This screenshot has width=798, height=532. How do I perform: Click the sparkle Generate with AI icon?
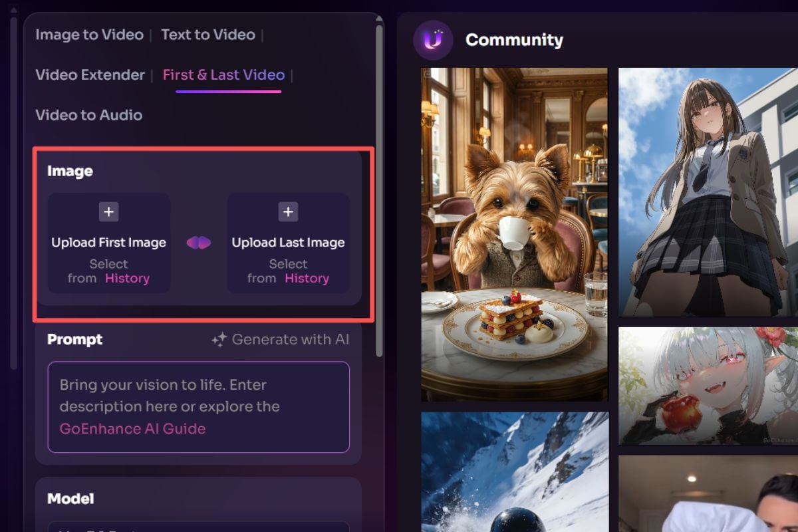coord(219,340)
